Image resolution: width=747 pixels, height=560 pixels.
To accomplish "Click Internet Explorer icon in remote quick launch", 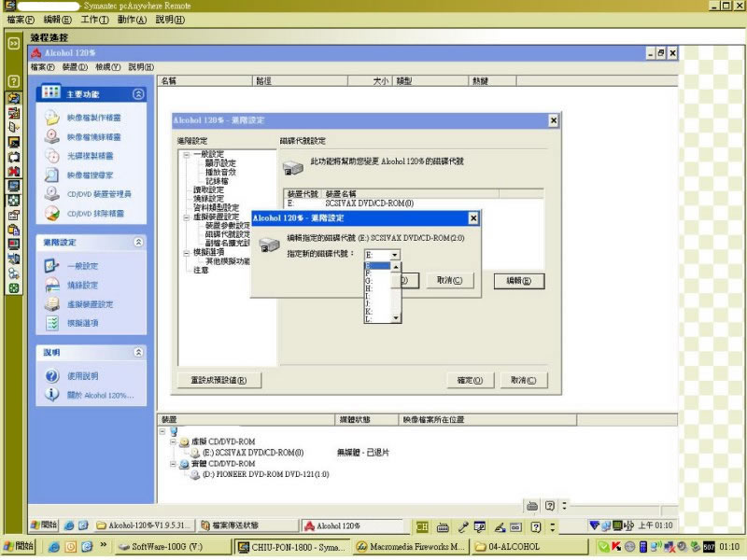I will point(69,525).
